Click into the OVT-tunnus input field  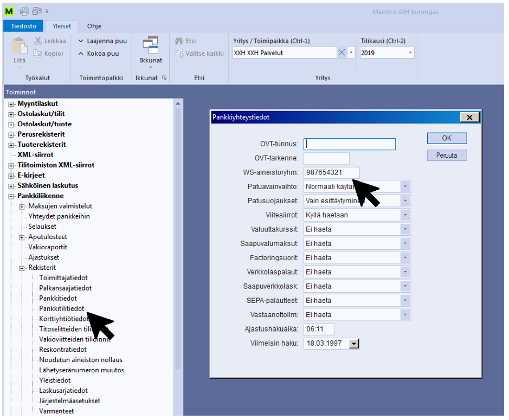coord(350,144)
